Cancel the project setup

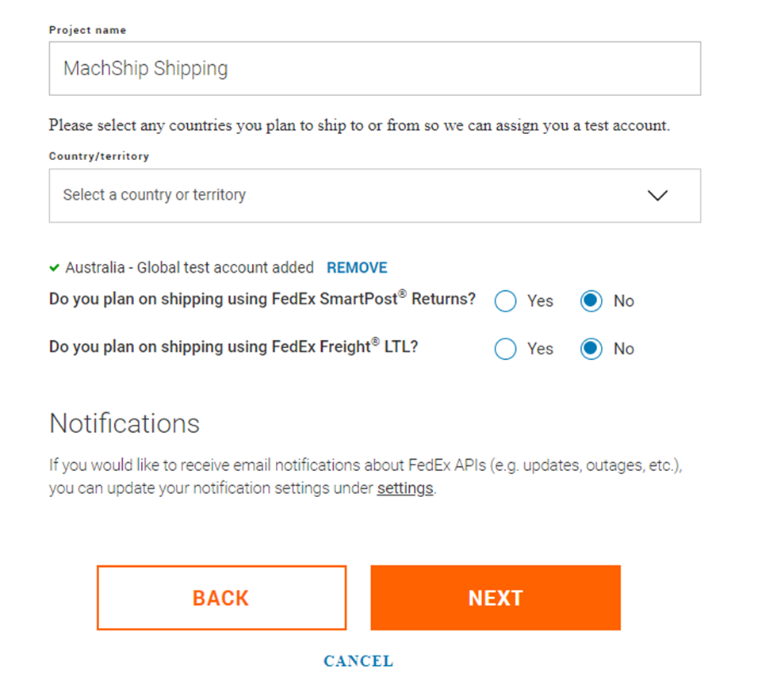tap(358, 661)
